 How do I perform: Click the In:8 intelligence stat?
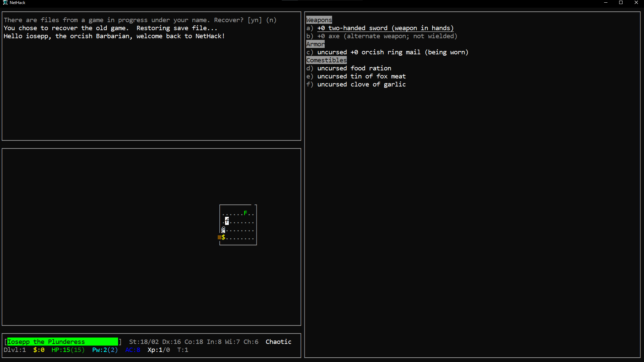[x=214, y=342]
